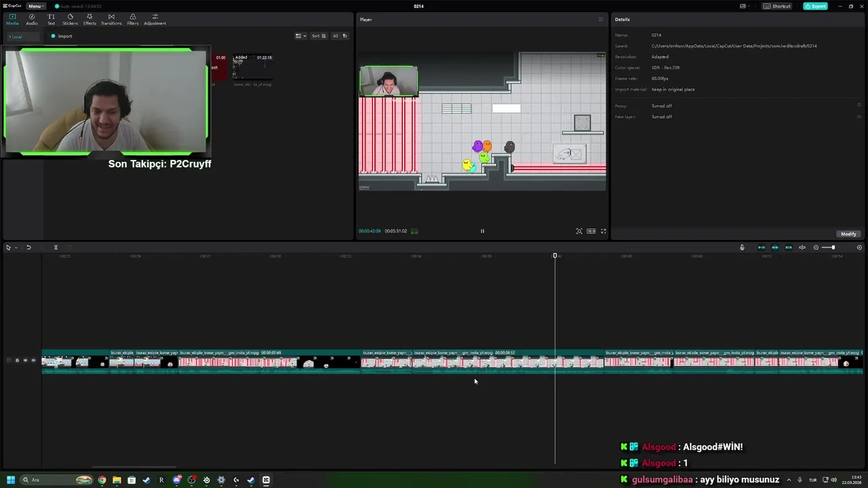The width and height of the screenshot is (868, 488).
Task: Open the Effects tab
Action: click(x=90, y=19)
